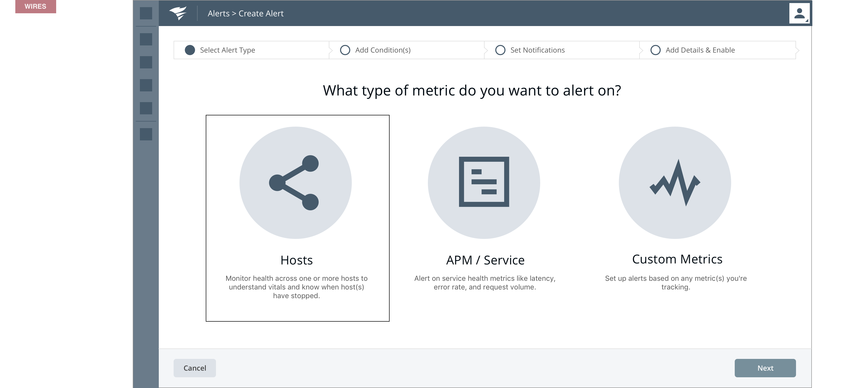868x388 pixels.
Task: Click the fourth sidebar square icon
Action: tap(146, 85)
